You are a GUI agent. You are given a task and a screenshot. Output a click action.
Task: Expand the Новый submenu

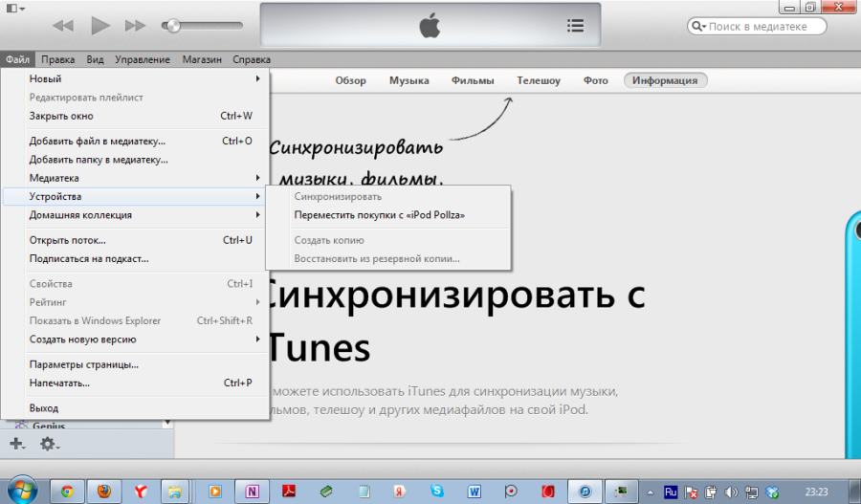[135, 79]
